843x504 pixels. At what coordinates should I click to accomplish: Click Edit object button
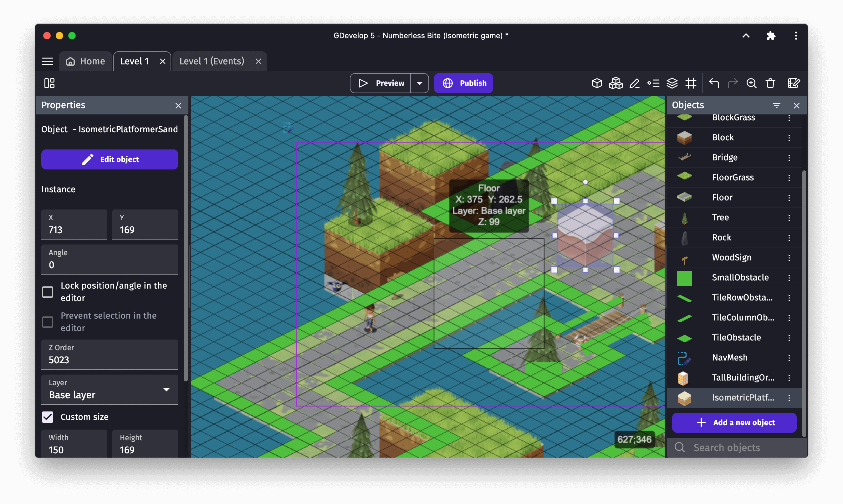click(110, 159)
